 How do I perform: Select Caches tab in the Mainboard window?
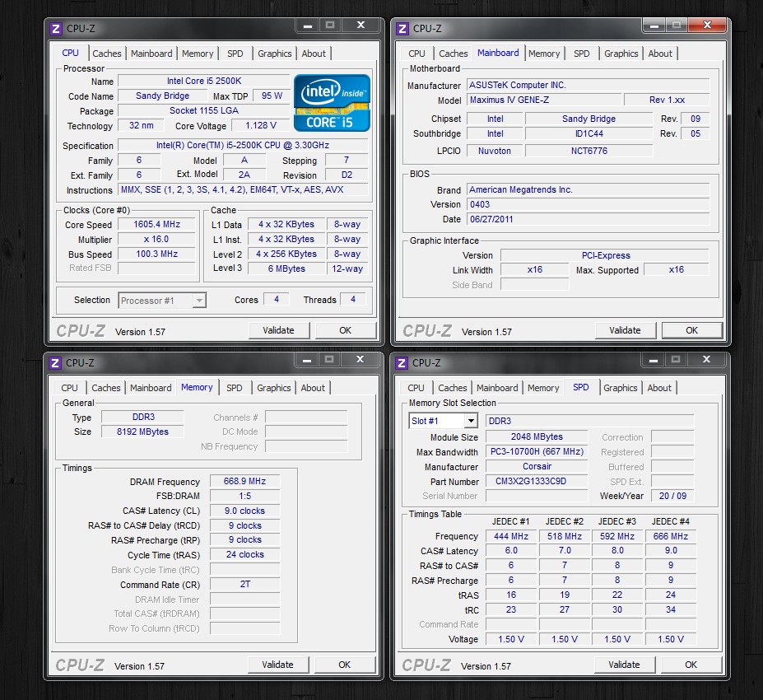tap(454, 54)
